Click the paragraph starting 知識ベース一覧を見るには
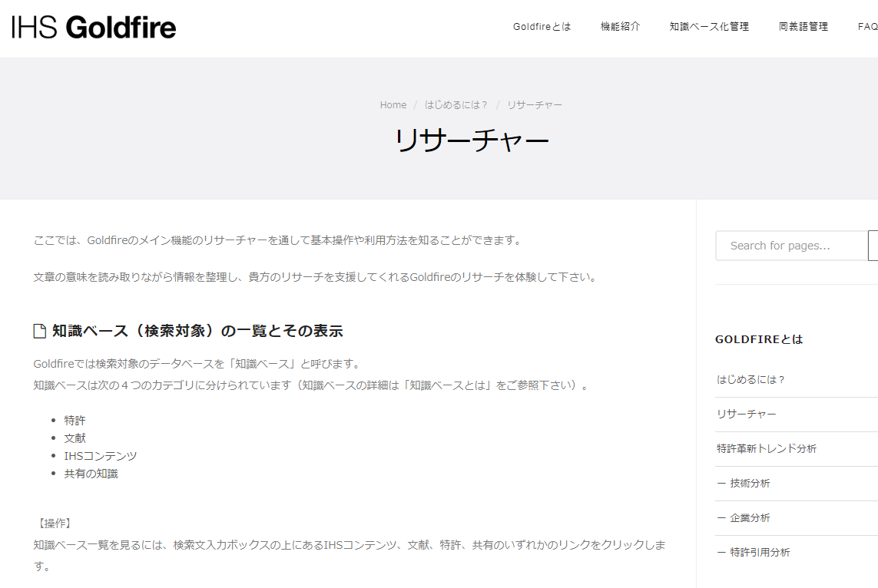The width and height of the screenshot is (878, 588). pos(350,556)
